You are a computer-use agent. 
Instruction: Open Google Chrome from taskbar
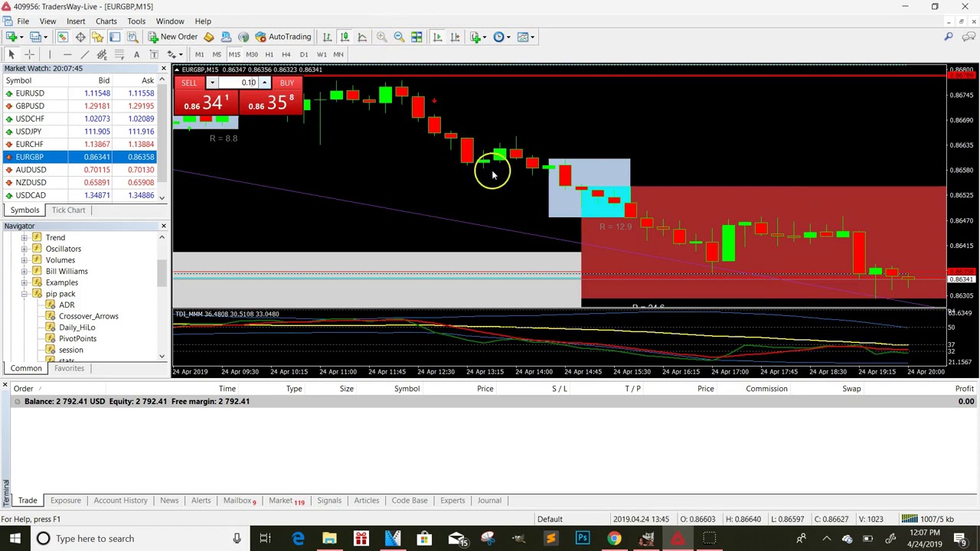[x=614, y=539]
